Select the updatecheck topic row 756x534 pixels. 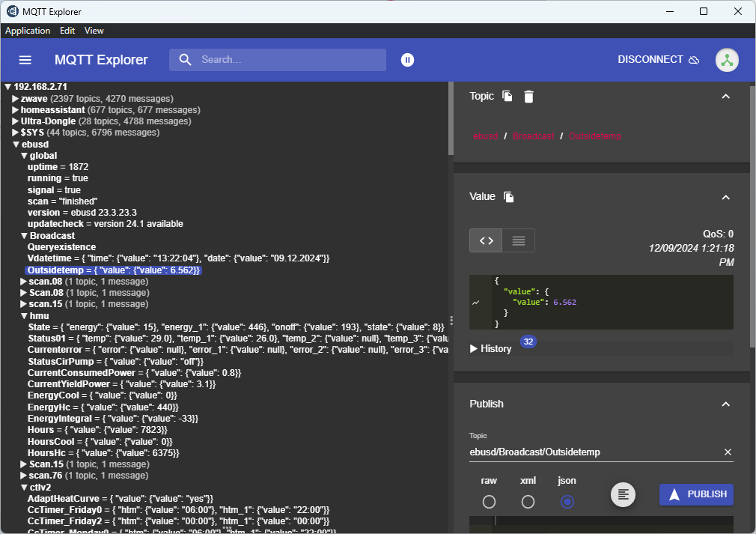105,224
